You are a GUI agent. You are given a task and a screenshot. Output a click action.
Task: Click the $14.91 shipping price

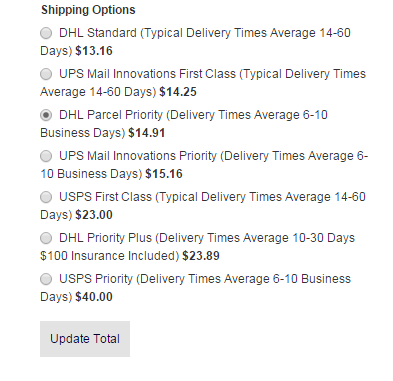pyautogui.click(x=147, y=133)
